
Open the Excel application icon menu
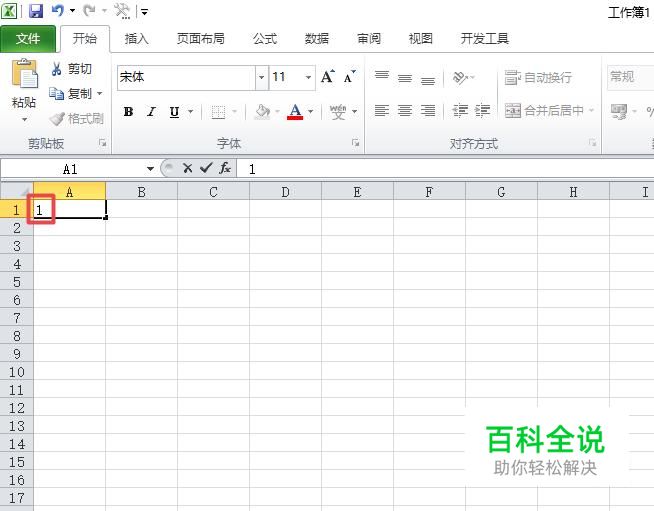(x=9, y=11)
